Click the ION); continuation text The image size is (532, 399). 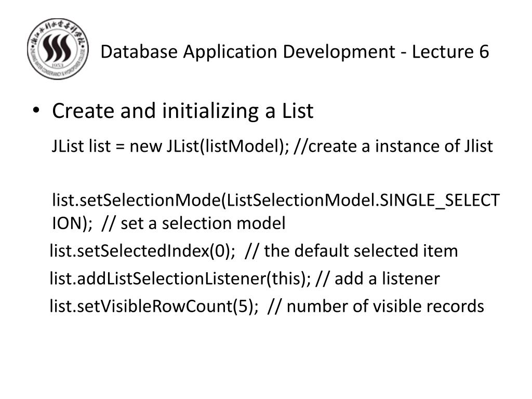pyautogui.click(x=72, y=223)
